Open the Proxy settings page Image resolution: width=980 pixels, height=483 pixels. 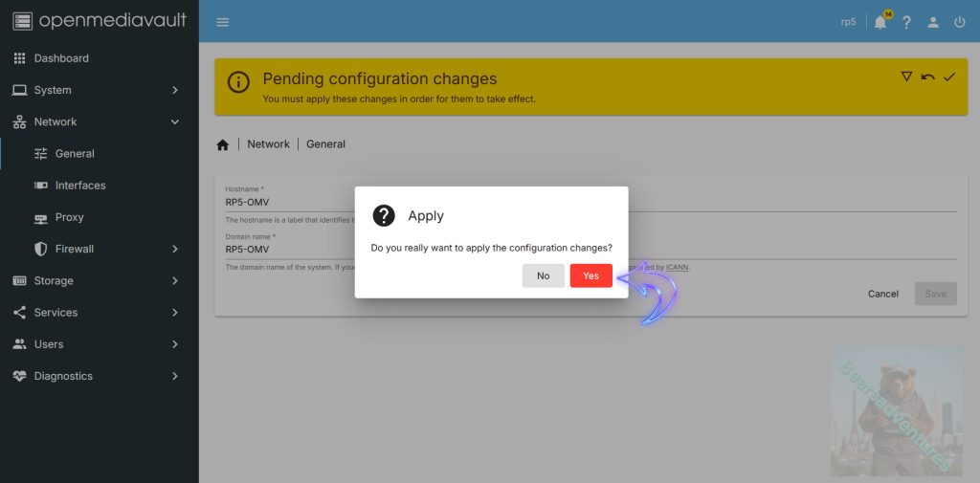pyautogui.click(x=69, y=217)
